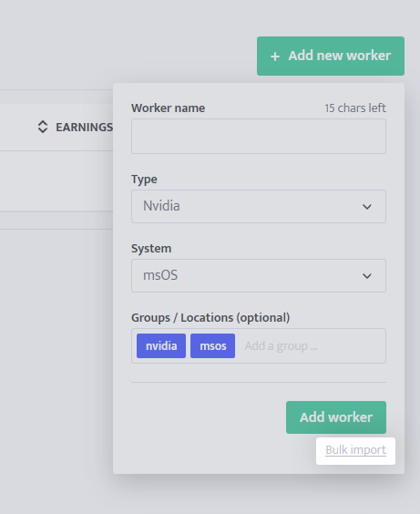Click the Add a group text field
Image resolution: width=420 pixels, height=514 pixels.
(x=312, y=345)
